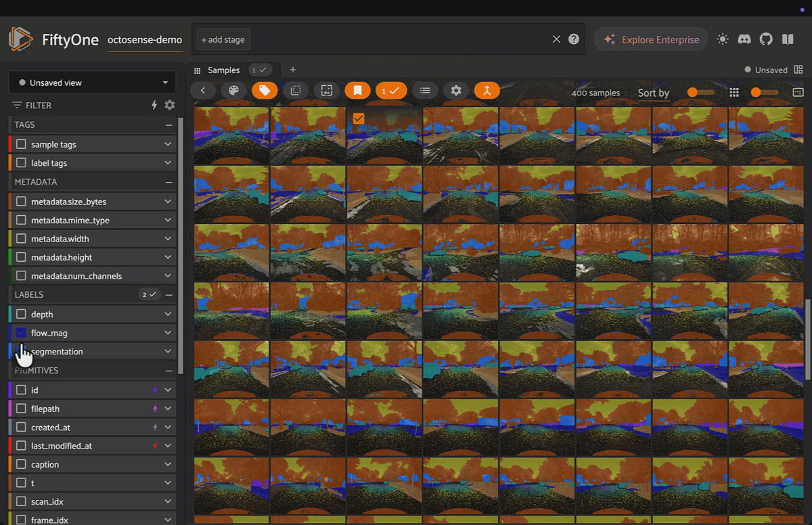Image resolution: width=812 pixels, height=525 pixels.
Task: Click the FiftyOne logo icon
Action: click(20, 39)
